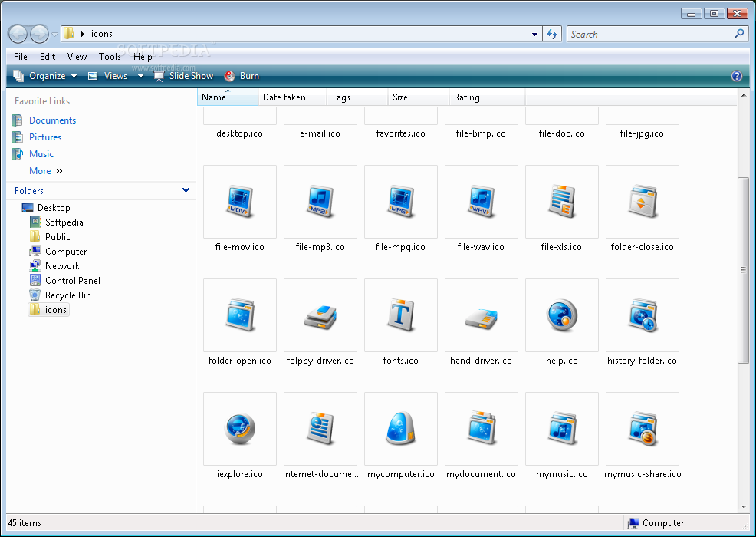Open the File menu

20,57
